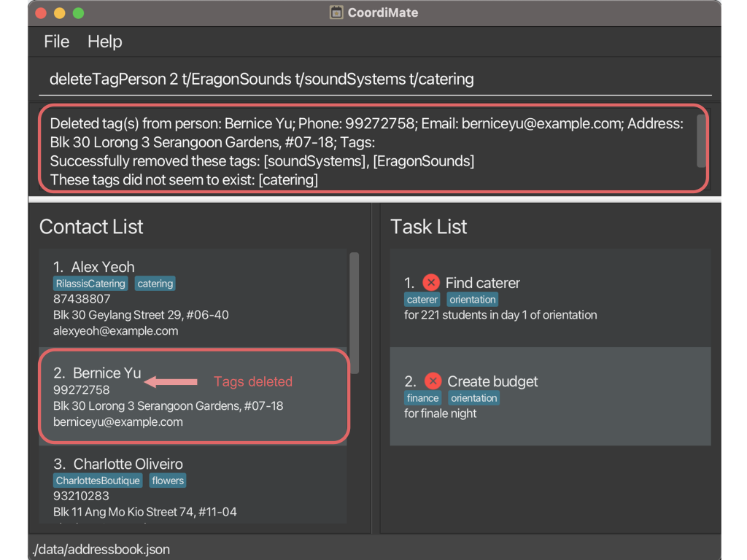Open the Help menu
747x560 pixels.
pos(104,42)
